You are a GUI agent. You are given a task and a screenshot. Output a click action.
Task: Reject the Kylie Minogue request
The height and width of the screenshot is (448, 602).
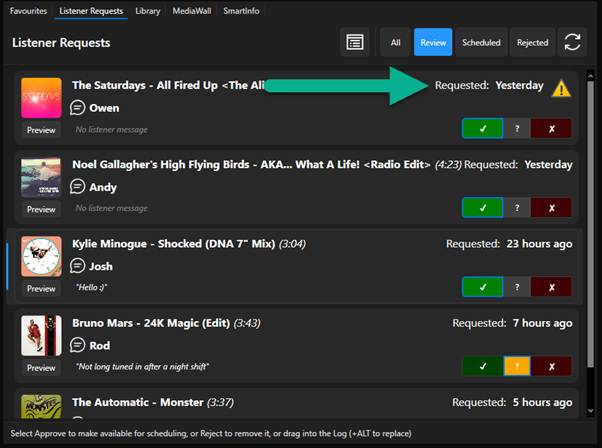coord(551,287)
